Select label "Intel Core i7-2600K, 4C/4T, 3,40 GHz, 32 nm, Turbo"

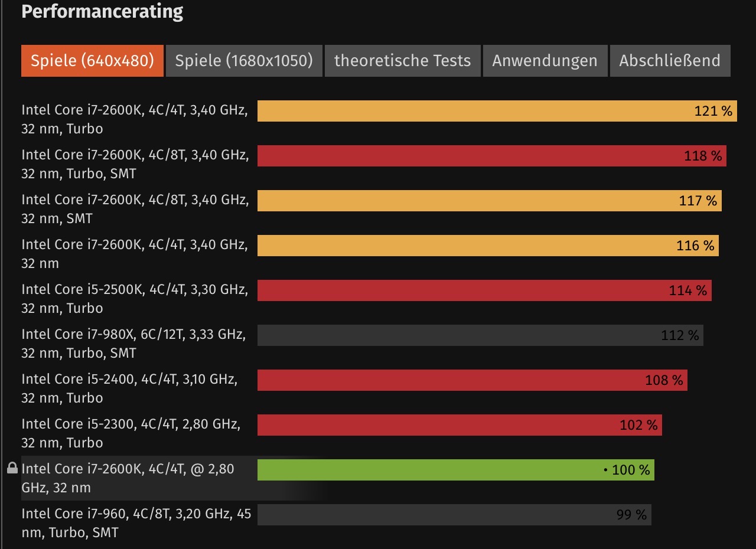tap(135, 119)
